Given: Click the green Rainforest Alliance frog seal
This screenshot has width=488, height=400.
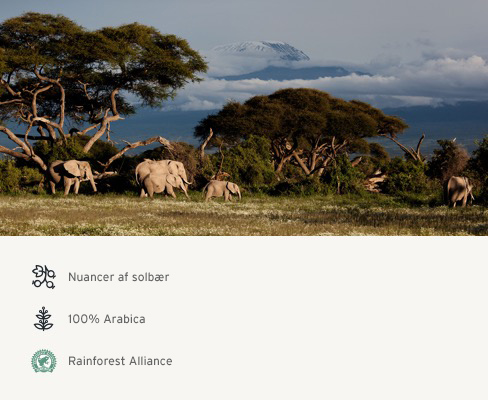Looking at the screenshot, I should click(x=44, y=361).
